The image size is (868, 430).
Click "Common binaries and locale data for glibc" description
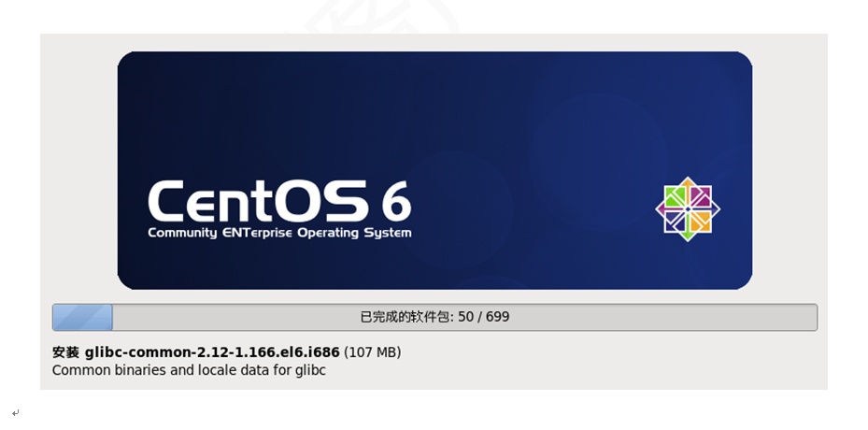(x=189, y=370)
